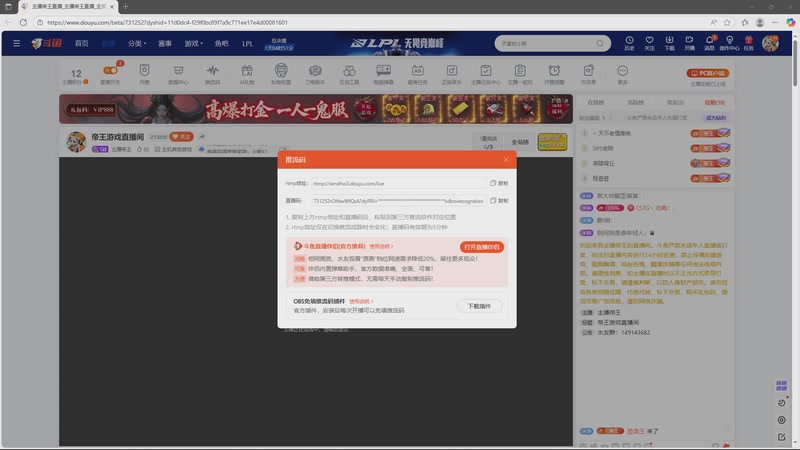
Task: Click the 下载插件 button
Action: [479, 306]
